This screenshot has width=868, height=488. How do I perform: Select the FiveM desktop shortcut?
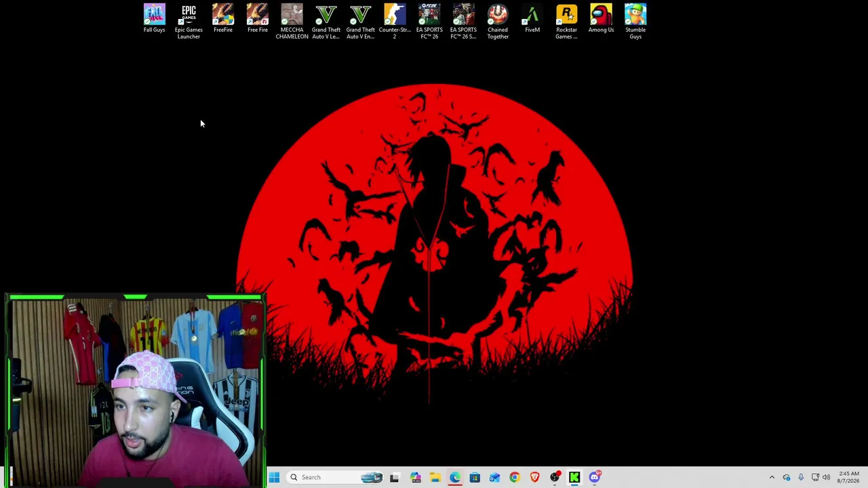point(532,19)
